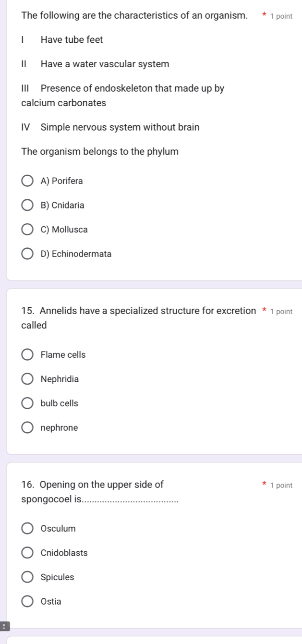
Task: Click the question 15 Annelids text
Action: tap(139, 311)
